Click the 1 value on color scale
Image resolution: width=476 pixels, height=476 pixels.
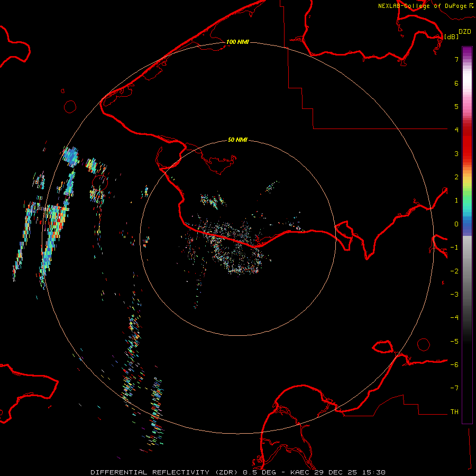point(456,200)
